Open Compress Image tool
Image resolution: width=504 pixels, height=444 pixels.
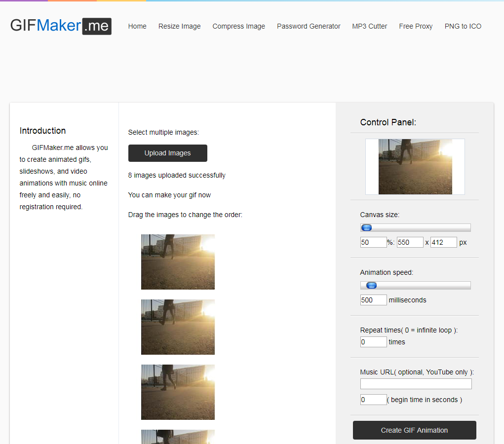tap(239, 26)
